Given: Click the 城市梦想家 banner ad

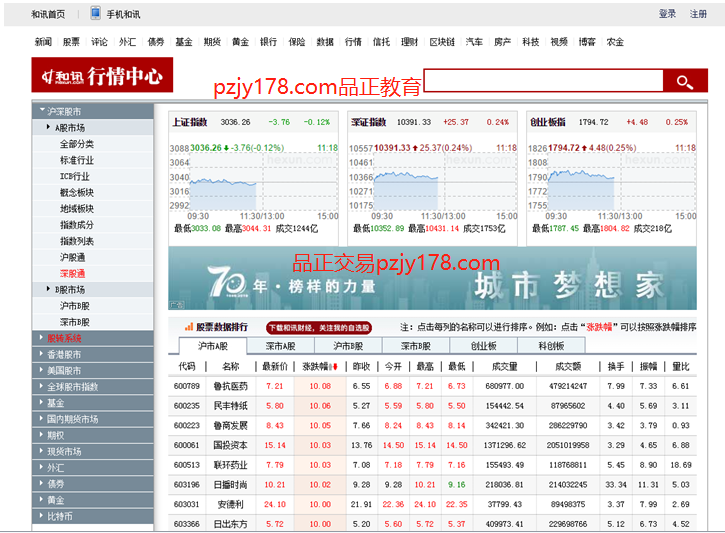Looking at the screenshot, I should point(432,278).
